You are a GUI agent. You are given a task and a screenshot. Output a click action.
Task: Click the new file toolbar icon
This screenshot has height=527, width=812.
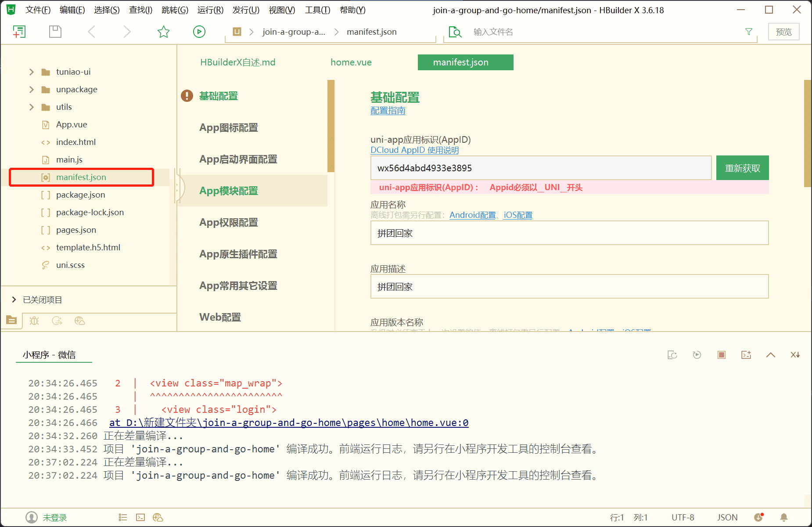pyautogui.click(x=19, y=32)
